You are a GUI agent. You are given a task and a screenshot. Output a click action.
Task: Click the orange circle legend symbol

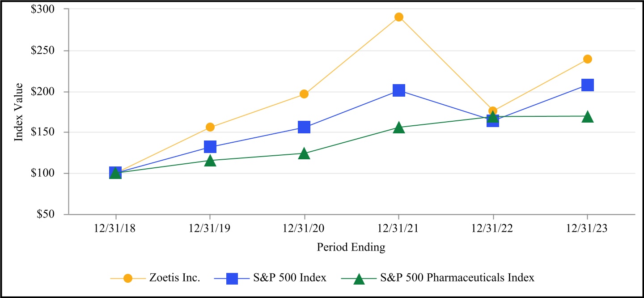click(x=128, y=278)
